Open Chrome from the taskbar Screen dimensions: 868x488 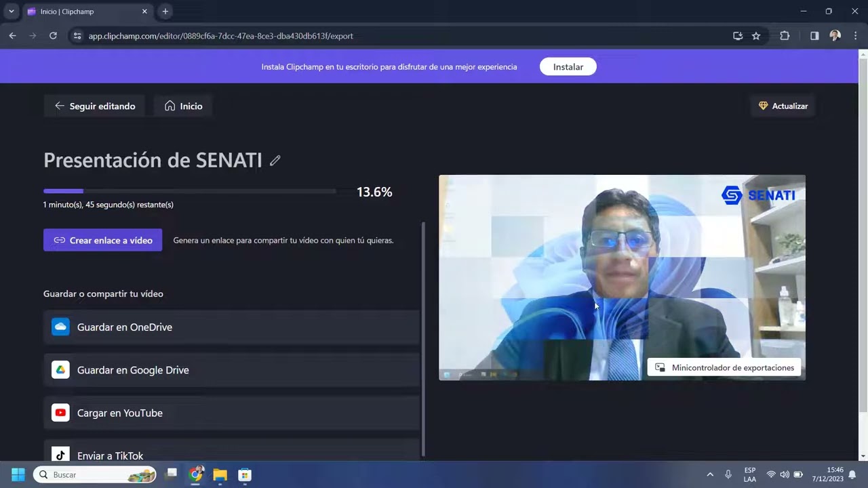196,474
